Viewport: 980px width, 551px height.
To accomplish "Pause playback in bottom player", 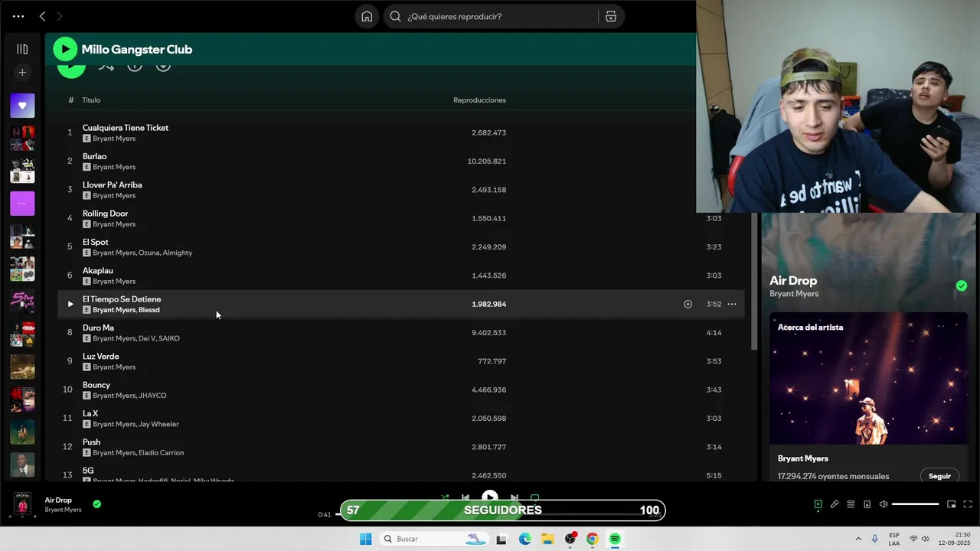I will coord(490,496).
